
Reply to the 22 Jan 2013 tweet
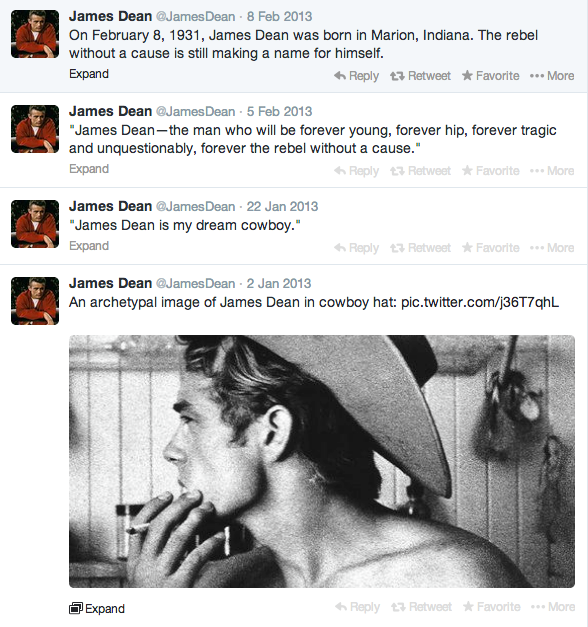tap(356, 248)
